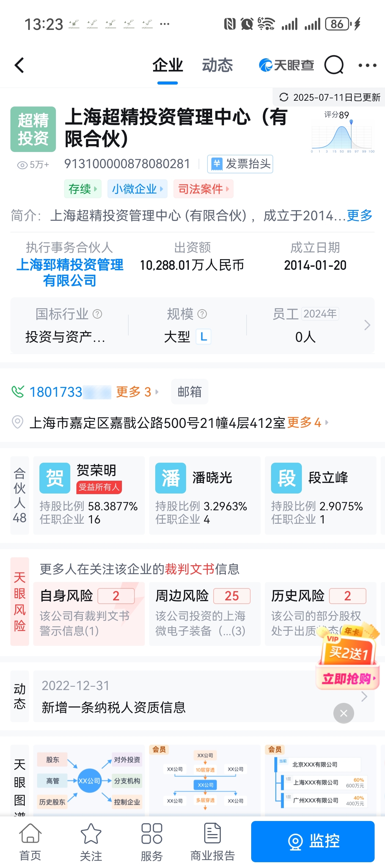Expand 动态 news row chevron
The width and height of the screenshot is (385, 868).
[364, 696]
